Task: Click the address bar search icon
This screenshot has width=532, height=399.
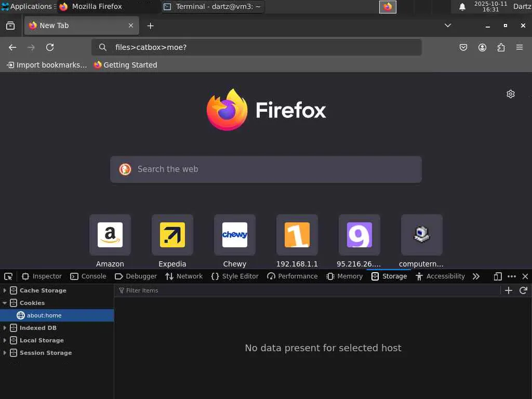Action: tap(102, 47)
